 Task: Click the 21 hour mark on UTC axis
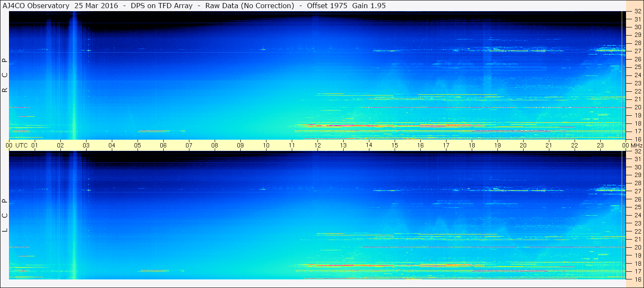[x=549, y=145]
